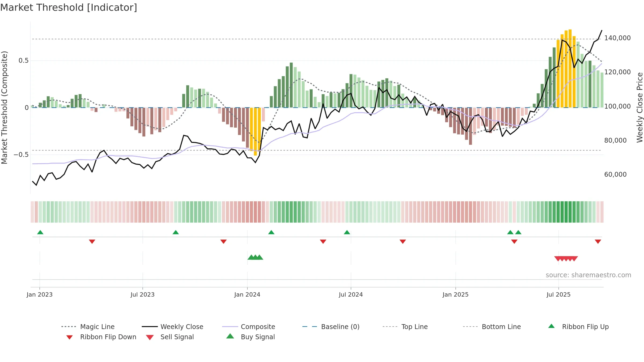Image resolution: width=644 pixels, height=362 pixels.
Task: Click the ribbon flip up marker after Jul 2023
Action: (176, 232)
